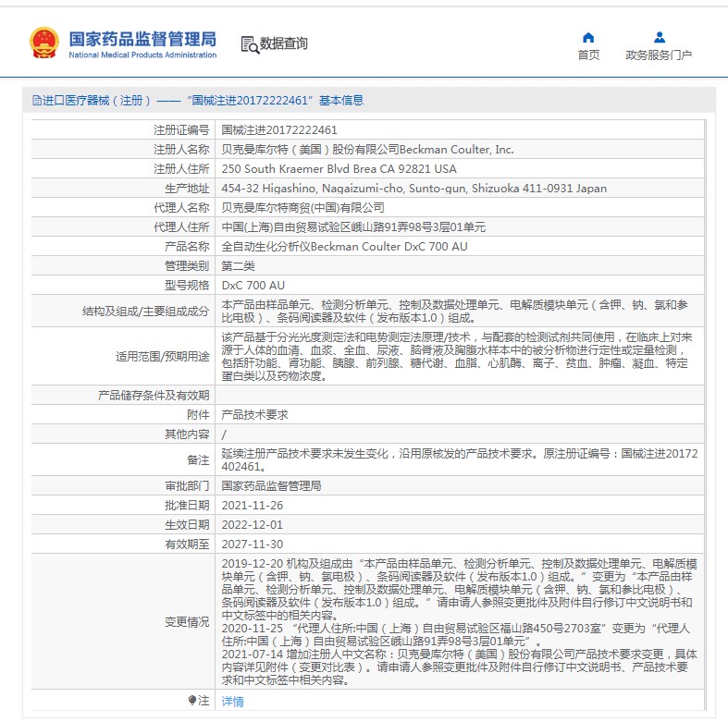
Task: Click the 批准日期 label
Action: coord(187,506)
